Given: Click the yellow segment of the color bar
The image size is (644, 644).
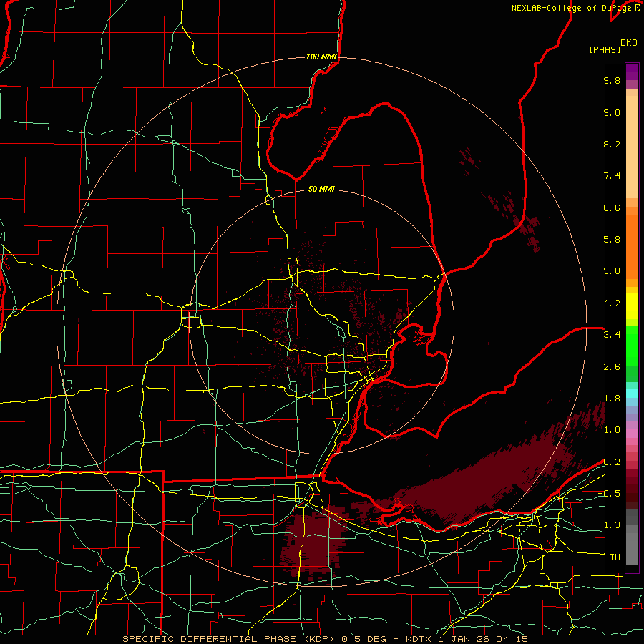Looking at the screenshot, I should [x=632, y=306].
